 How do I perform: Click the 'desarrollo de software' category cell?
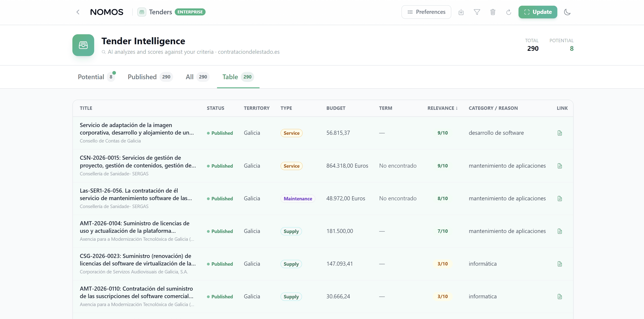(496, 133)
